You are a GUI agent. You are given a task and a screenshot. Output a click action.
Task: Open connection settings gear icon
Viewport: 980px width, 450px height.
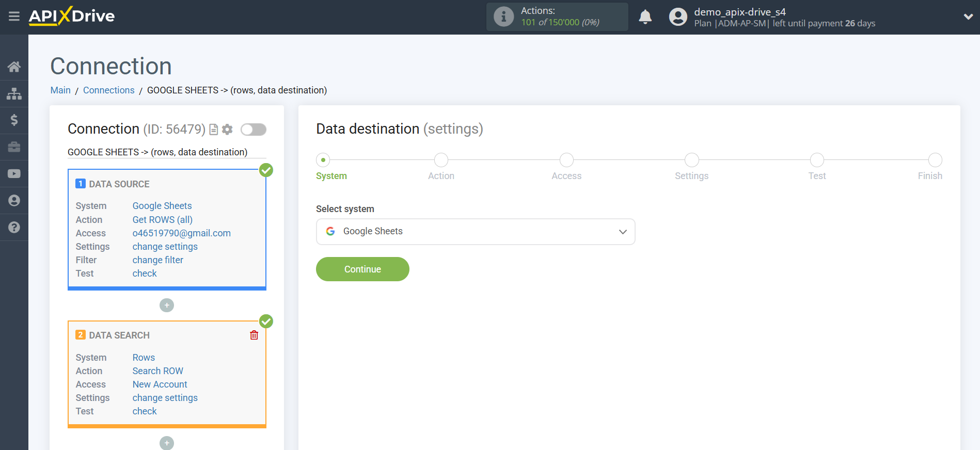tap(227, 130)
